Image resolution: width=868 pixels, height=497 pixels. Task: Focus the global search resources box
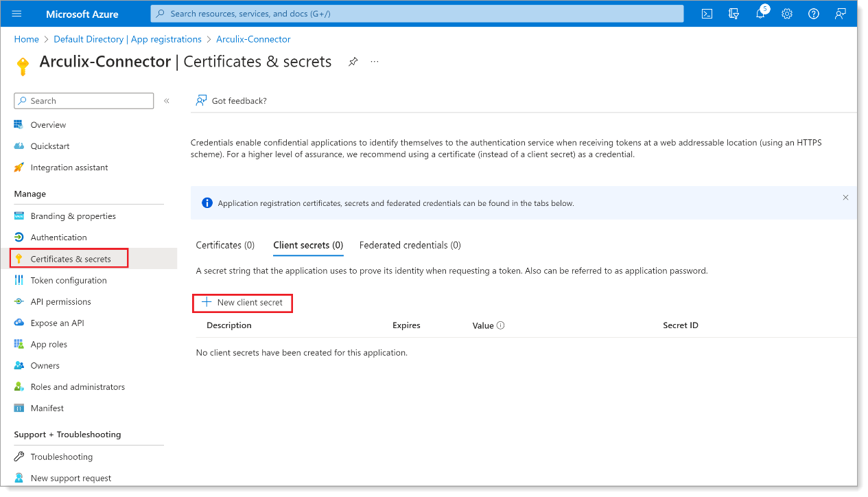417,14
